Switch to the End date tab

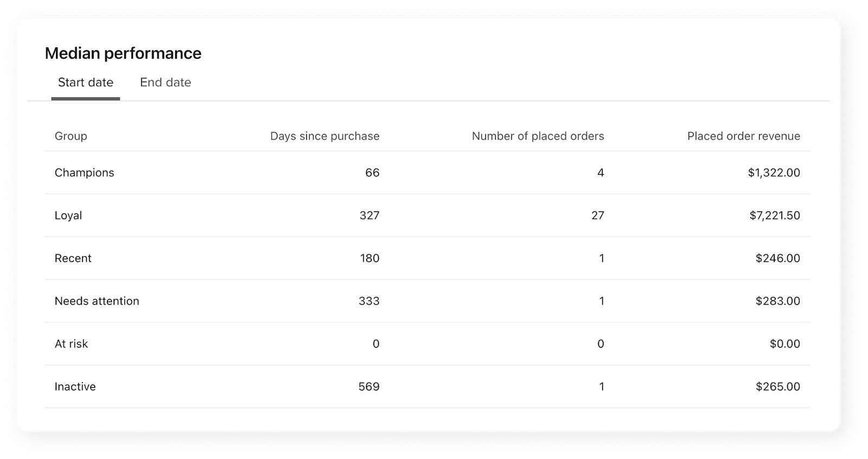[165, 82]
